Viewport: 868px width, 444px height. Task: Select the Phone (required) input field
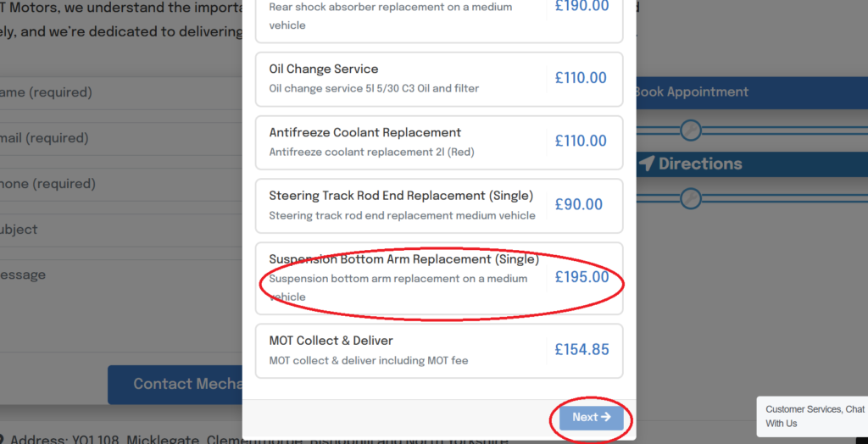tap(119, 184)
